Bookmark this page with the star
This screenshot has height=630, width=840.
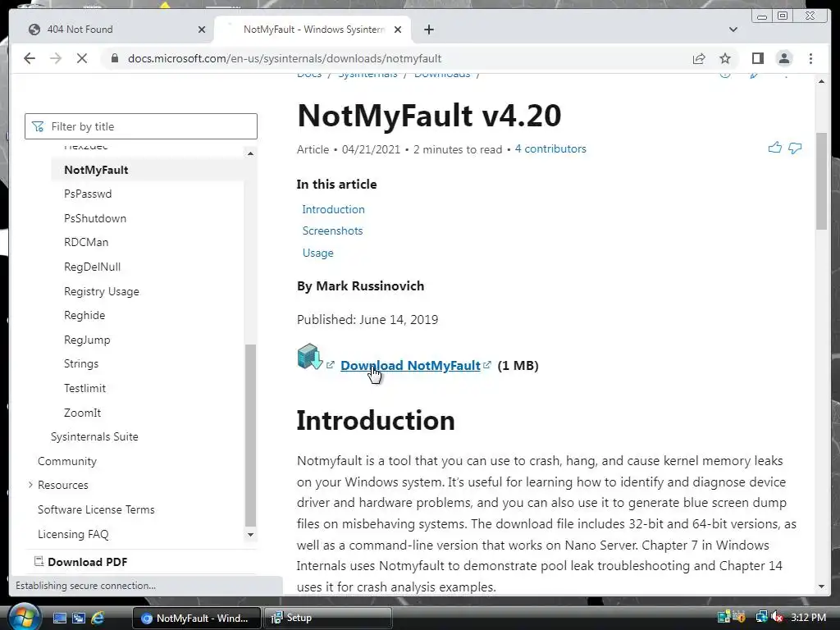(x=725, y=58)
